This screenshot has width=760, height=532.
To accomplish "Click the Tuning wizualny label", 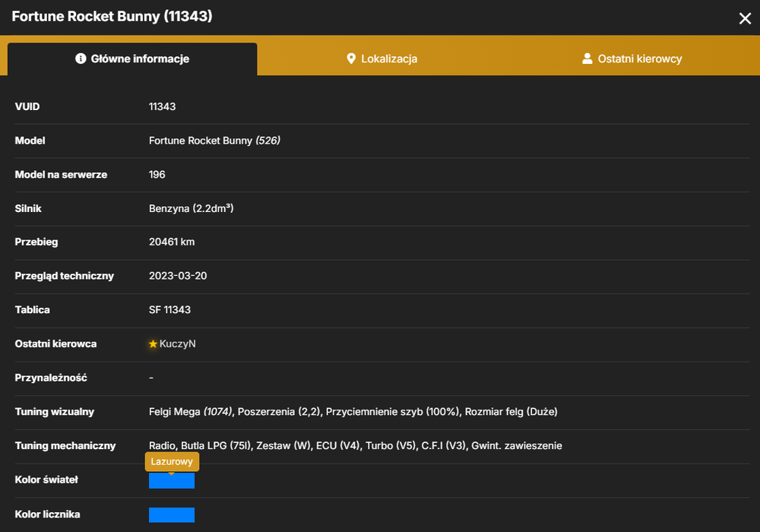I will click(54, 411).
